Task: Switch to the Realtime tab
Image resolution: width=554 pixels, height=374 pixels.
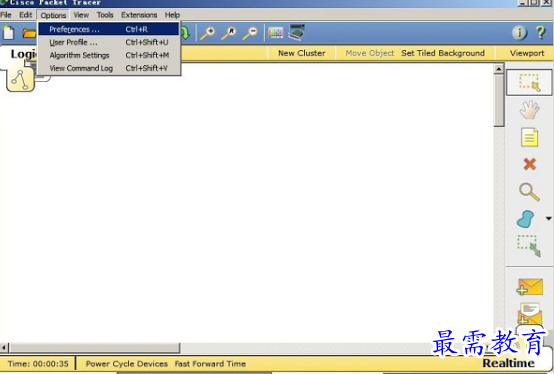Action: click(x=508, y=363)
